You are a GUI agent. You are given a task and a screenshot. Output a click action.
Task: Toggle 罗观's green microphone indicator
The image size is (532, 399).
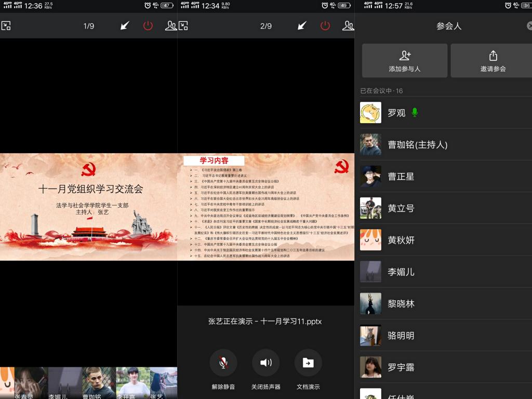[x=414, y=112]
